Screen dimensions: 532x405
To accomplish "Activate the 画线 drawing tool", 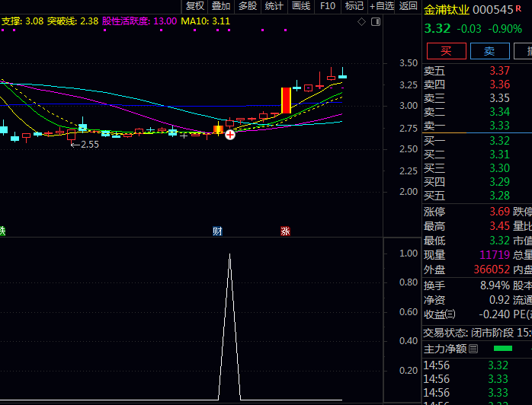I will tap(301, 6).
